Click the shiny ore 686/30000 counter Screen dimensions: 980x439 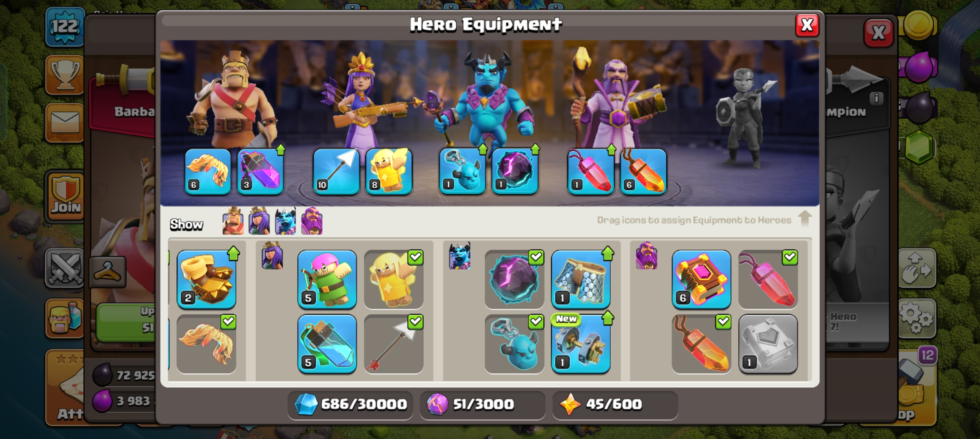click(x=350, y=405)
